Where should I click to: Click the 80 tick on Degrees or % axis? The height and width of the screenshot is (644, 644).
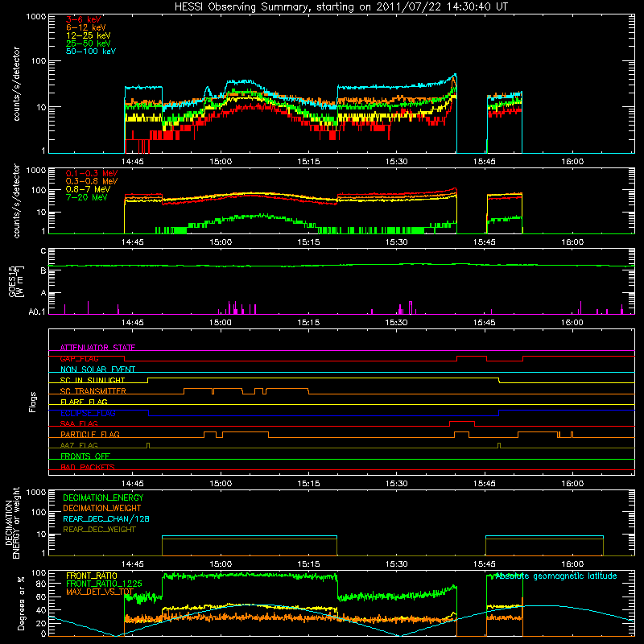(x=42, y=584)
